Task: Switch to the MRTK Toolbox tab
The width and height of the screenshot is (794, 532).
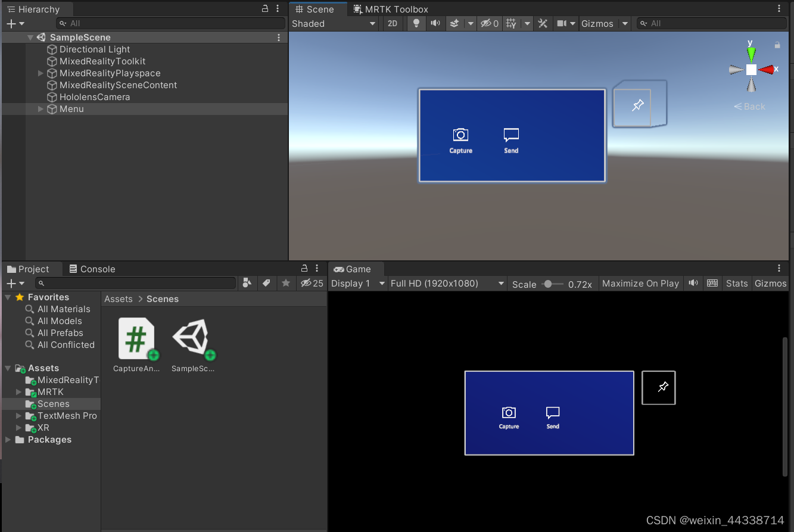Action: pyautogui.click(x=390, y=9)
